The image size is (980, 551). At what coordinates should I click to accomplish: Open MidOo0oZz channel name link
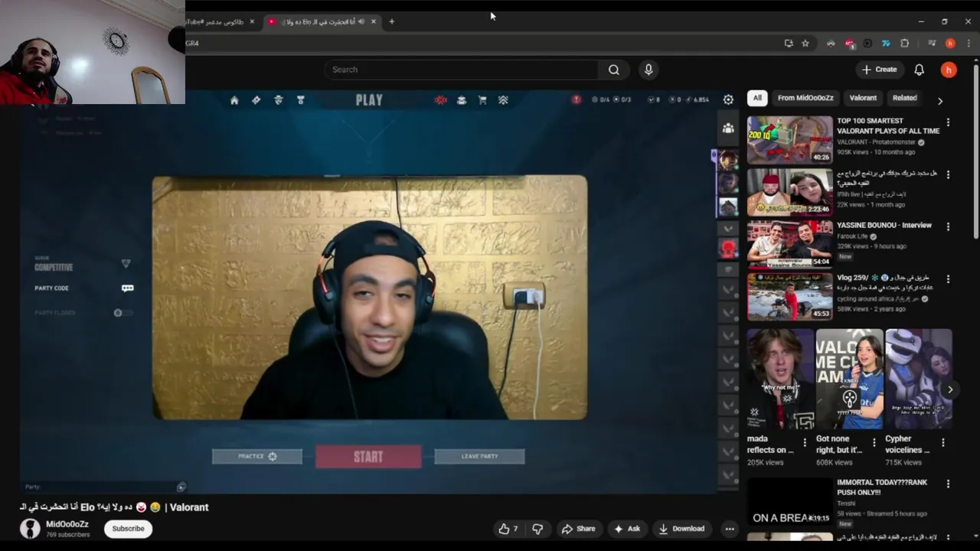67,524
